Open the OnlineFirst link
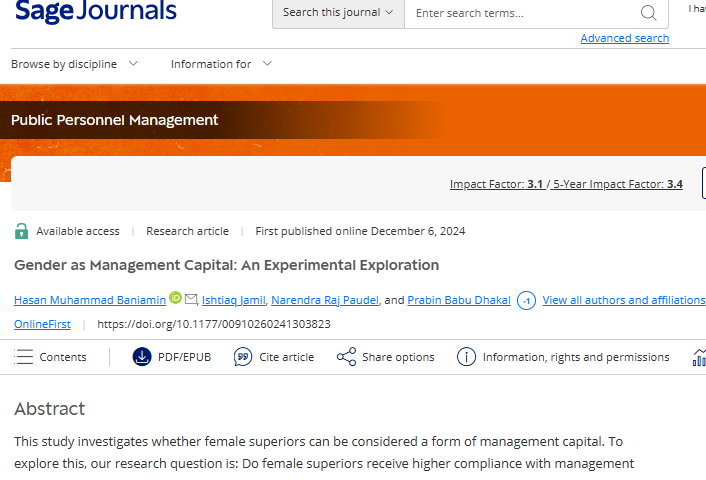706x480 pixels. pyautogui.click(x=42, y=324)
